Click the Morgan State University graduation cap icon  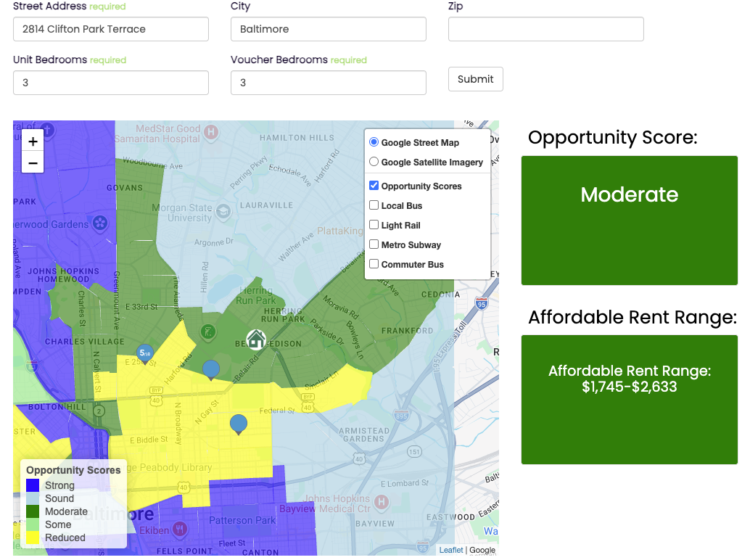coord(224,210)
